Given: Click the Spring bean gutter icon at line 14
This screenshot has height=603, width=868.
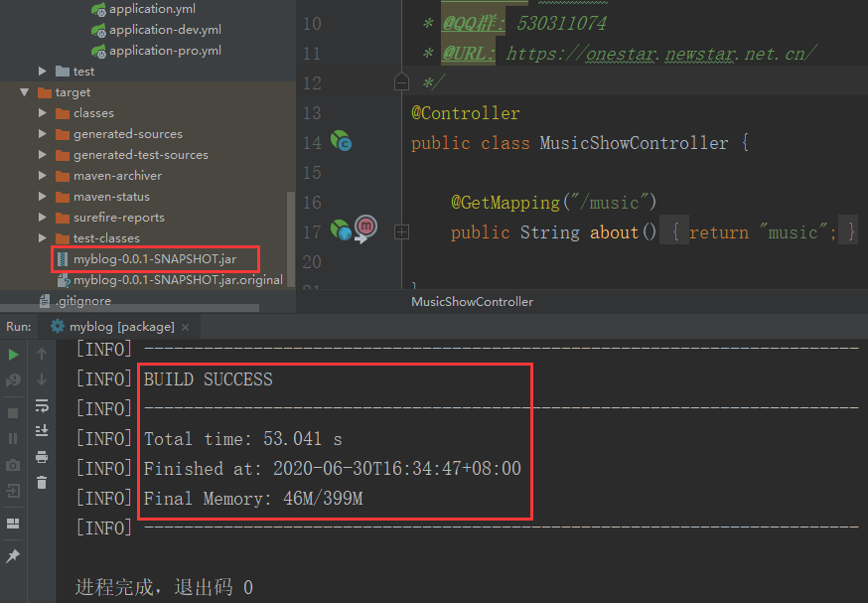Looking at the screenshot, I should pos(341,141).
